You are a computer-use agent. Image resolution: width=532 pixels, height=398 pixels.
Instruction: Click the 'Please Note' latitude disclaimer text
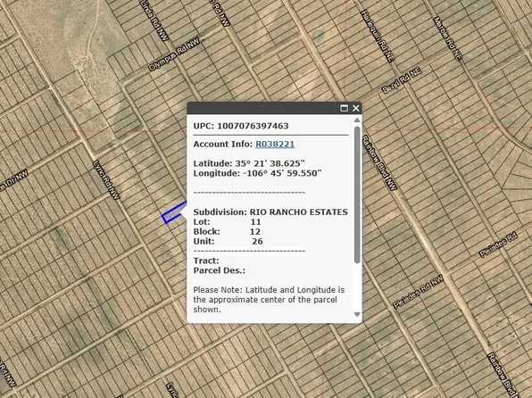pos(269,300)
